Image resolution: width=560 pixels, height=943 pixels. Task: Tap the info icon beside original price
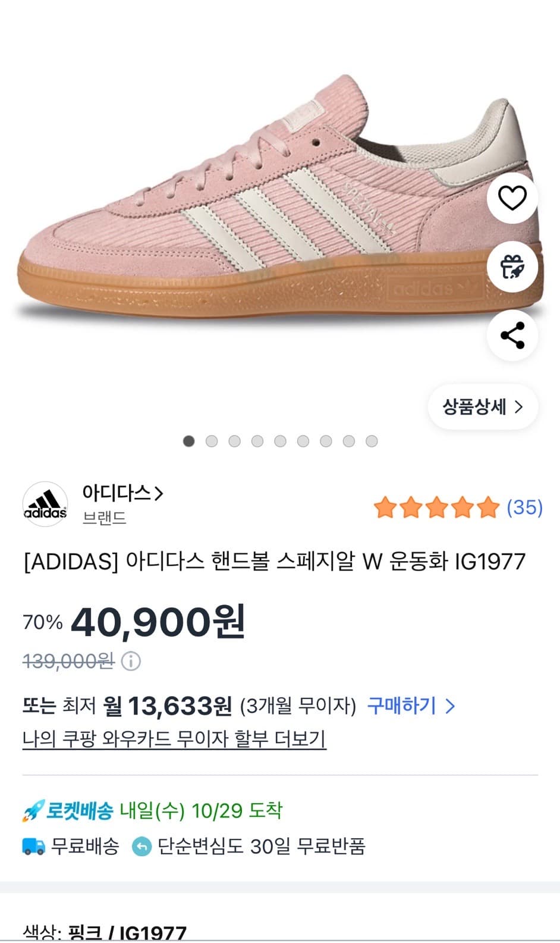131,661
